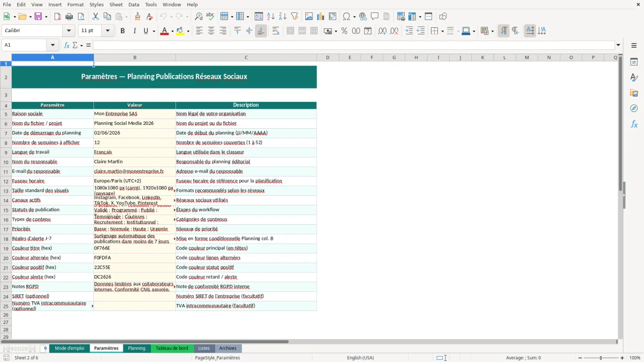The height and width of the screenshot is (362, 644).
Task: Open the Sheet menu
Action: (116, 4)
